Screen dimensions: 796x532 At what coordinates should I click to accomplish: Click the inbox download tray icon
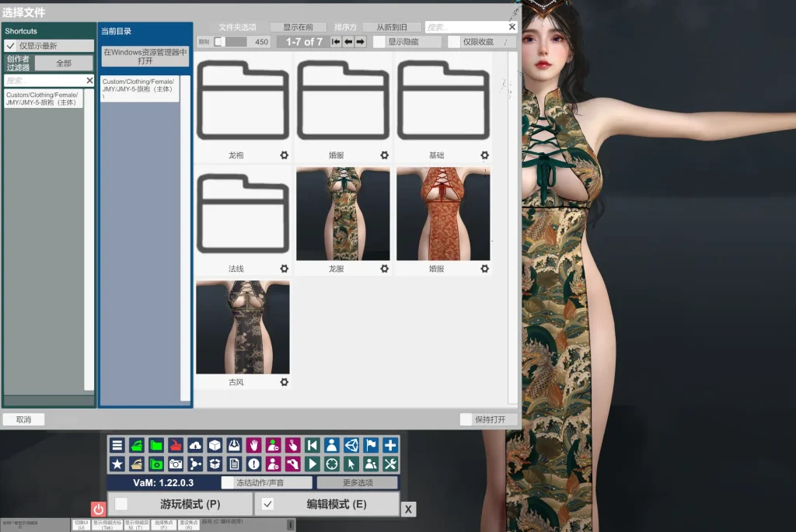coord(234,445)
